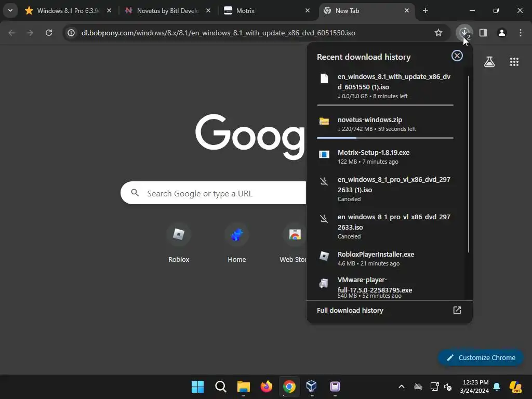The image size is (532, 399).
Task: Close the Motrix tab
Action: click(x=308, y=10)
